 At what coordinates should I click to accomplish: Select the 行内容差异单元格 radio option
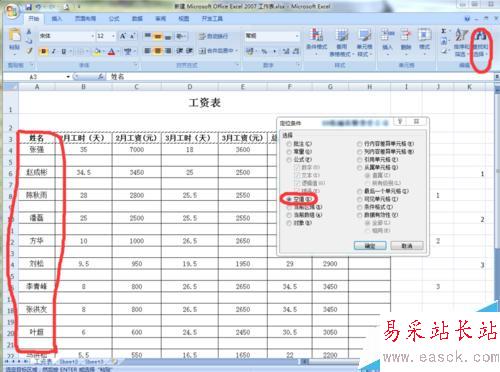point(359,144)
